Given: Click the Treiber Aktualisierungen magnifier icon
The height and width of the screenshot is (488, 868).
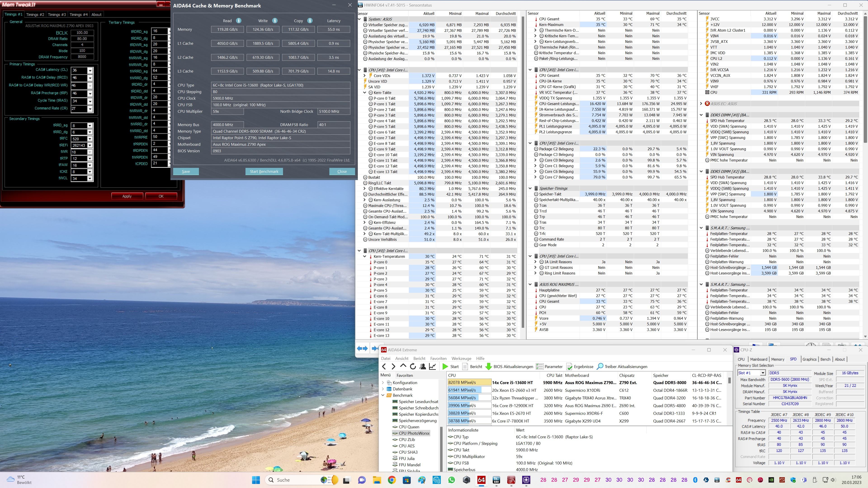Looking at the screenshot, I should tap(600, 366).
